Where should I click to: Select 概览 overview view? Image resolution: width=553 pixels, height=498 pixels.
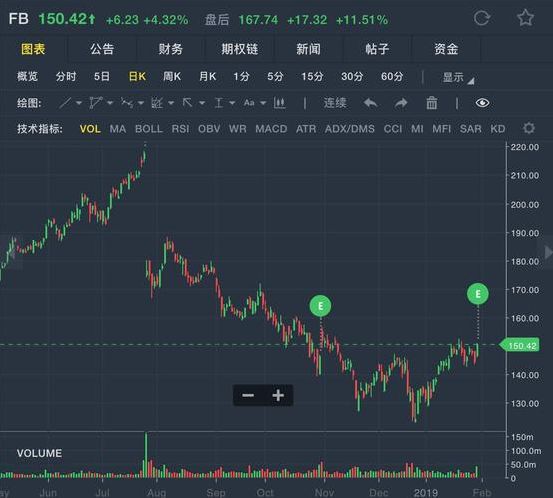coord(28,77)
